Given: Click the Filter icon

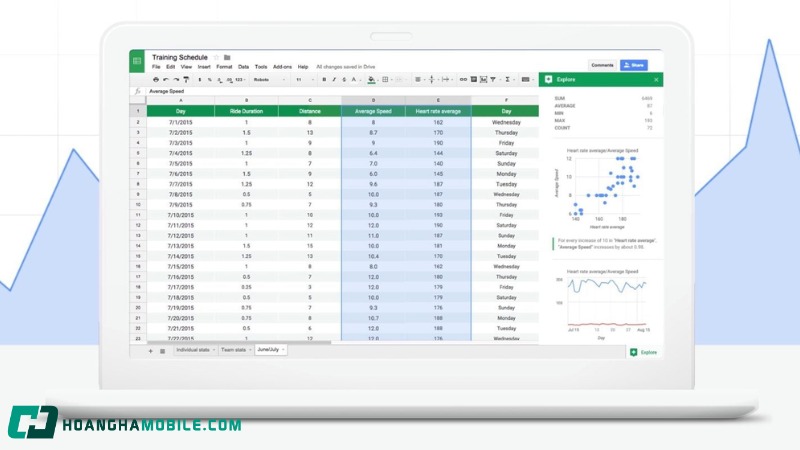Looking at the screenshot, I should coord(493,80).
